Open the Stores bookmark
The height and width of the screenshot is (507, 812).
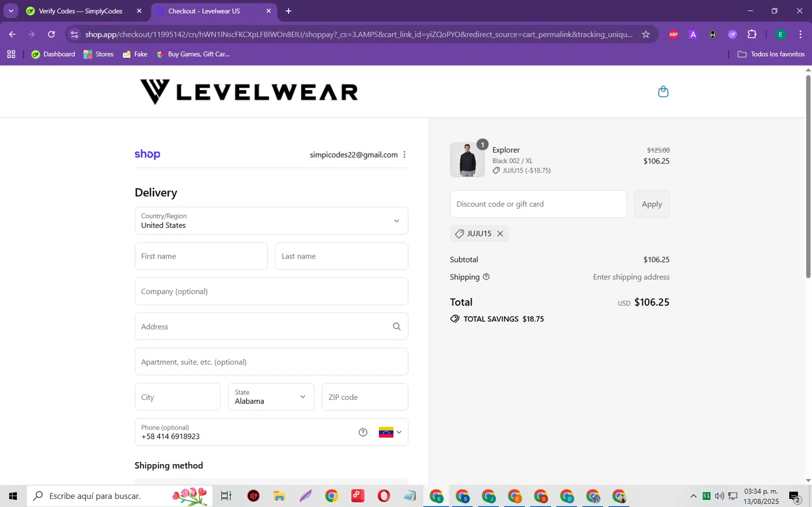(99, 54)
